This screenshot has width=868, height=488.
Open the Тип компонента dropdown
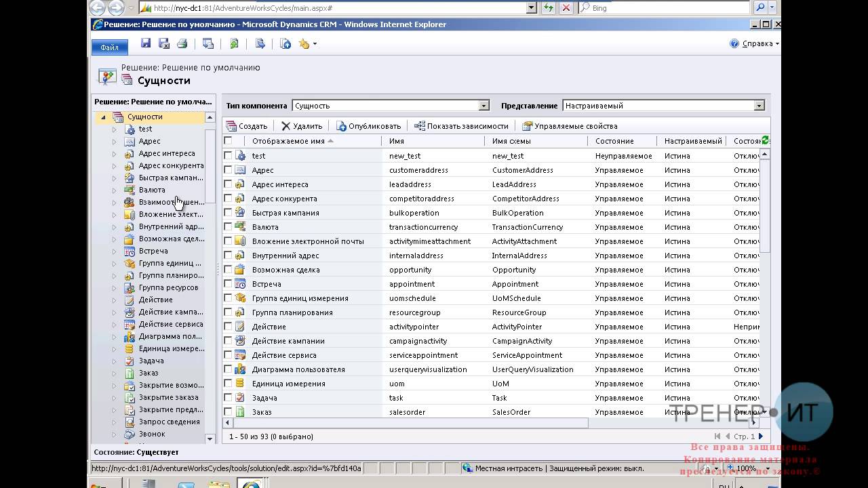coord(484,106)
